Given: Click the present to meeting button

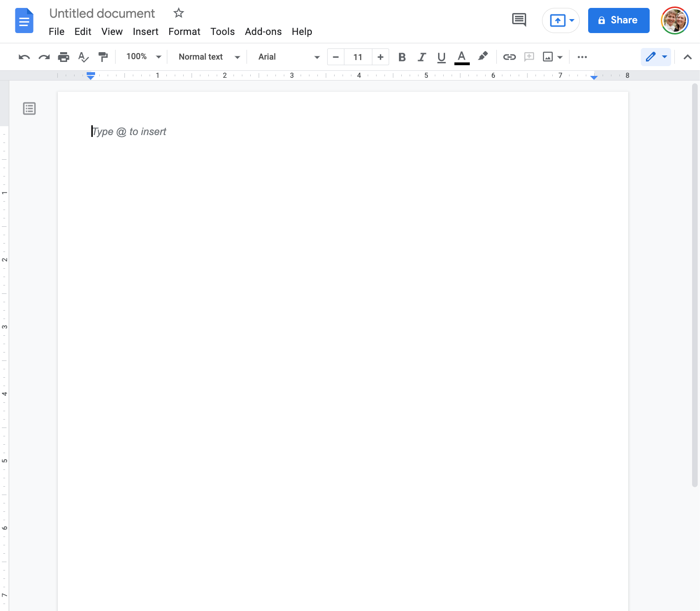Looking at the screenshot, I should tap(557, 20).
